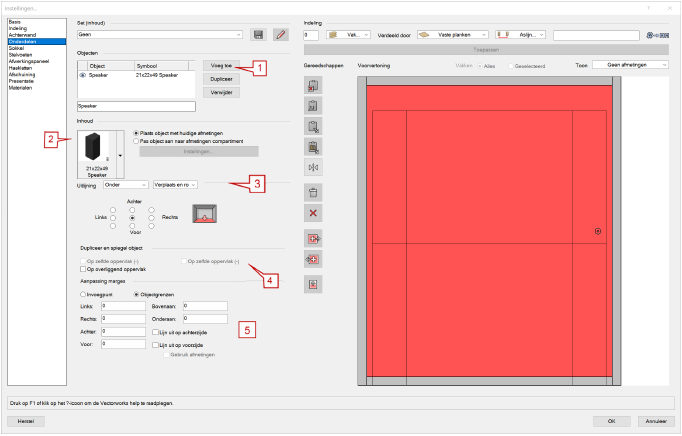Click the Indeling number field showing 0

(311, 35)
